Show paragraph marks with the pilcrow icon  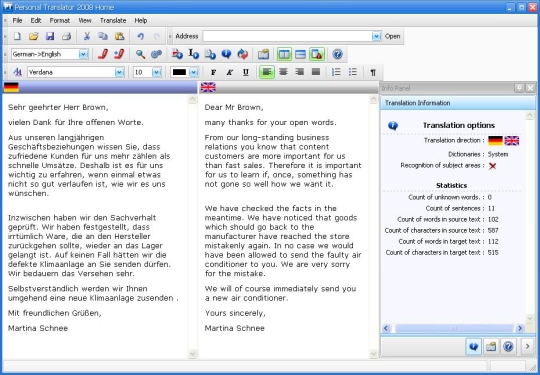tap(373, 72)
